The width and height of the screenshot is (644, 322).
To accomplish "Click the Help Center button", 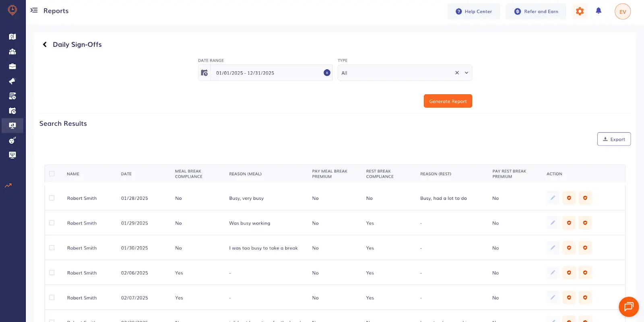I will tap(474, 12).
